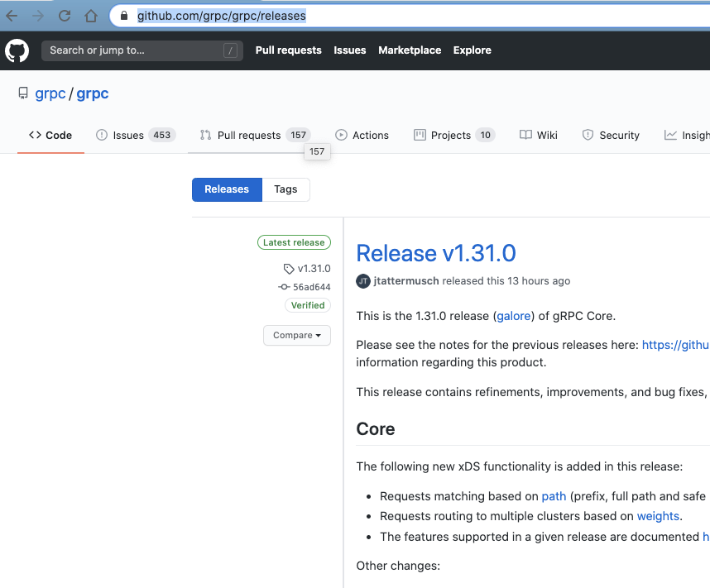Screen dimensions: 710x588
Task: Click the weights link in release notes
Action: tap(658, 515)
